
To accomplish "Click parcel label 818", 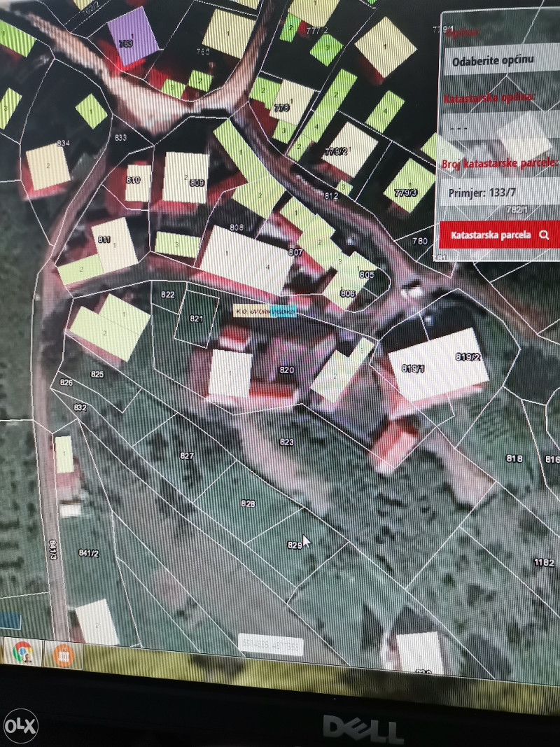I will click(514, 459).
